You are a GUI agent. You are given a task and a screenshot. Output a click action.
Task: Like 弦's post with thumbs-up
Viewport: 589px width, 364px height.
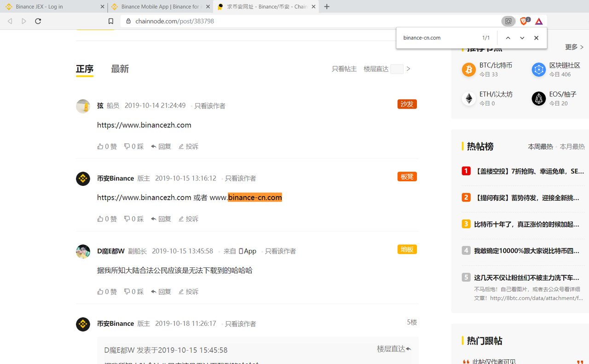pyautogui.click(x=107, y=146)
